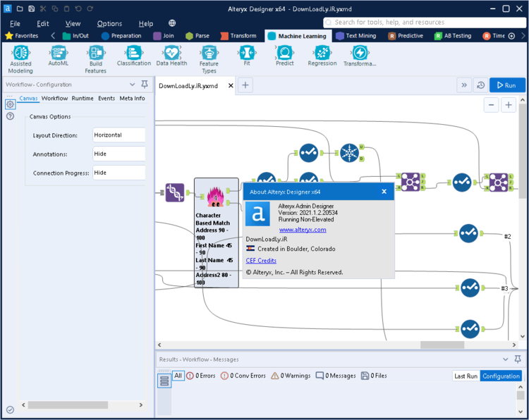Click the configuration gear icon in sidebar
Viewport: 529px width, 420px height.
(10, 104)
